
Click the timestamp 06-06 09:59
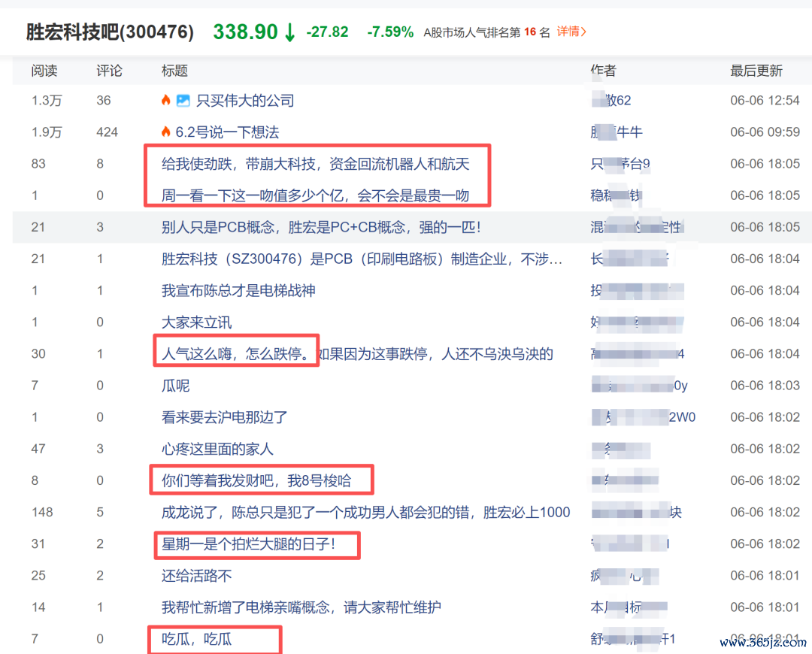[765, 132]
